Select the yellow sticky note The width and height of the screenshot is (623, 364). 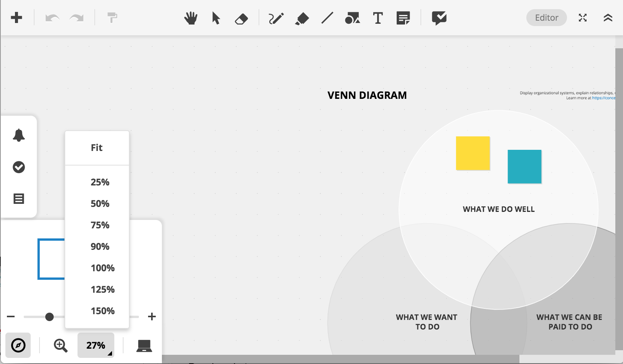click(473, 153)
